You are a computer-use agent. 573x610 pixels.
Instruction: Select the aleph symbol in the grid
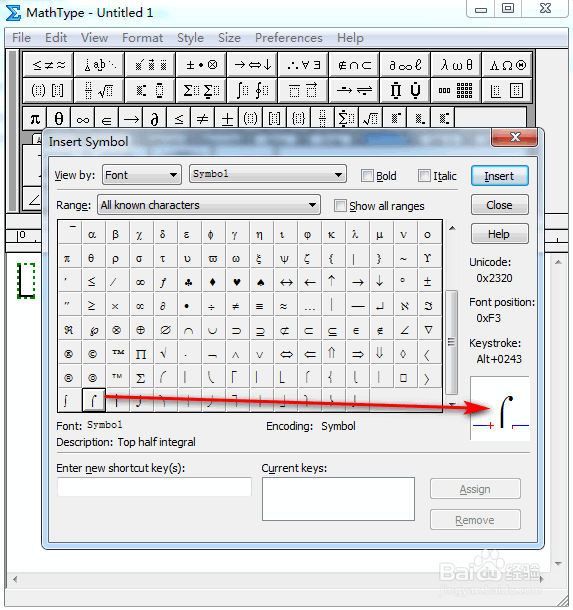tap(404, 306)
